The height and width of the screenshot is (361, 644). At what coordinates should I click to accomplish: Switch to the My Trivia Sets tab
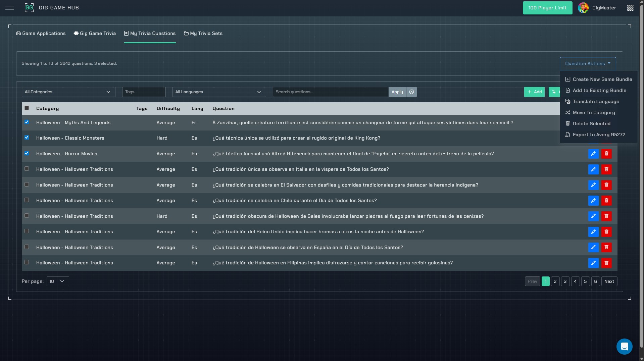point(203,34)
